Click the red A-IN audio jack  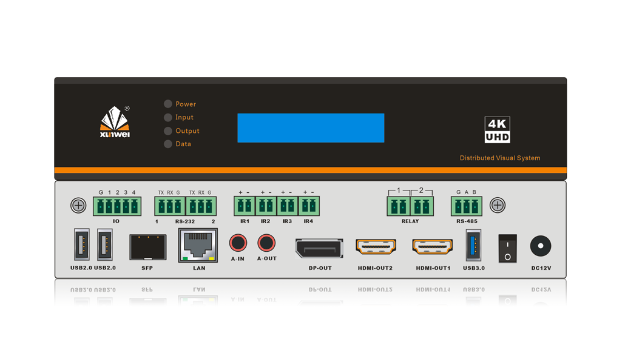(238, 243)
